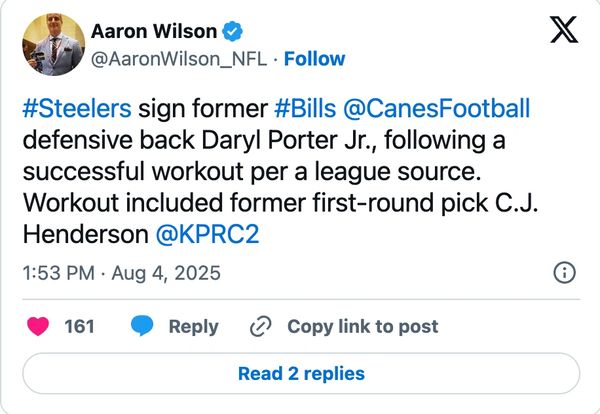This screenshot has height=414, width=600.
Task: Click Copy link to post text
Action: click(x=362, y=326)
